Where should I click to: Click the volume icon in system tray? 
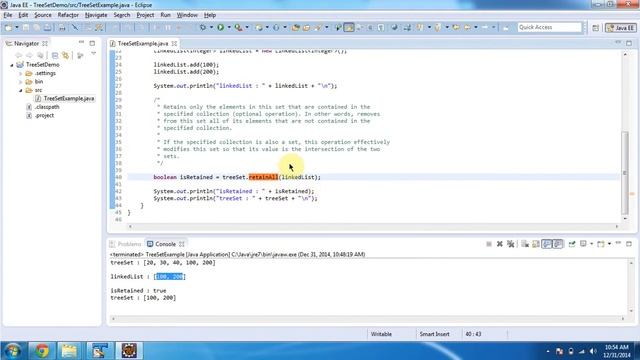(593, 351)
